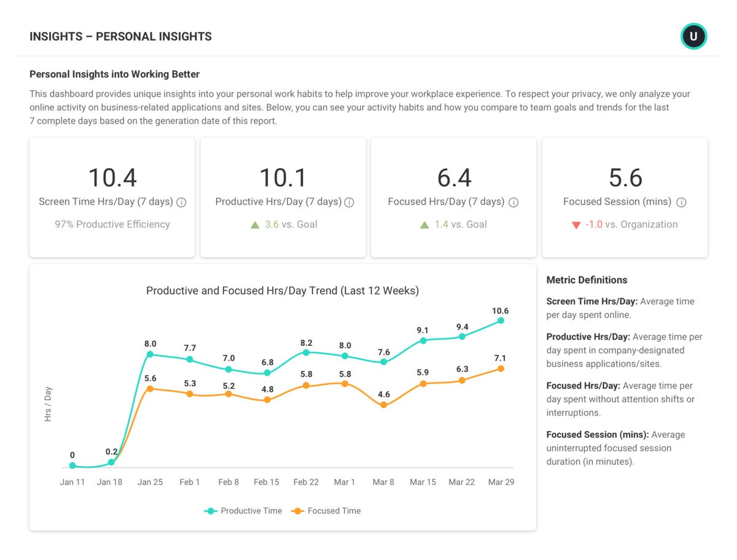Select the 5.8 focused point at Mar 1
The height and width of the screenshot is (560, 737).
click(345, 384)
